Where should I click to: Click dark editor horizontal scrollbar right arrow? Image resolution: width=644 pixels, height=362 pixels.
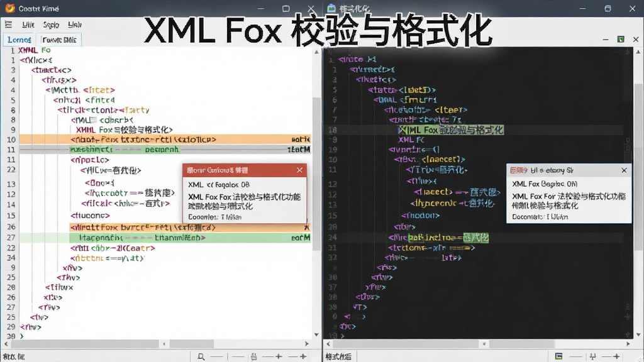tap(628, 344)
